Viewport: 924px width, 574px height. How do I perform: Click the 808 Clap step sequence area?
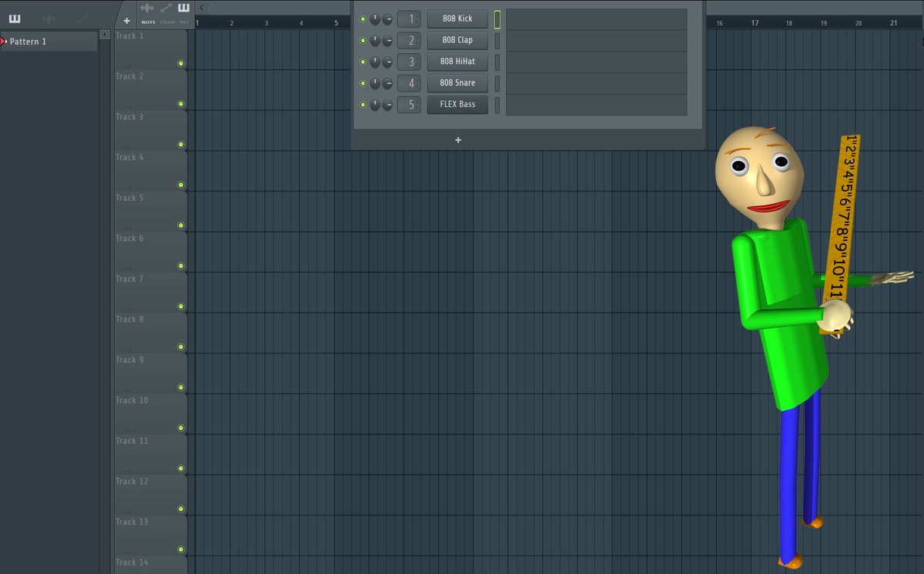[x=596, y=41]
